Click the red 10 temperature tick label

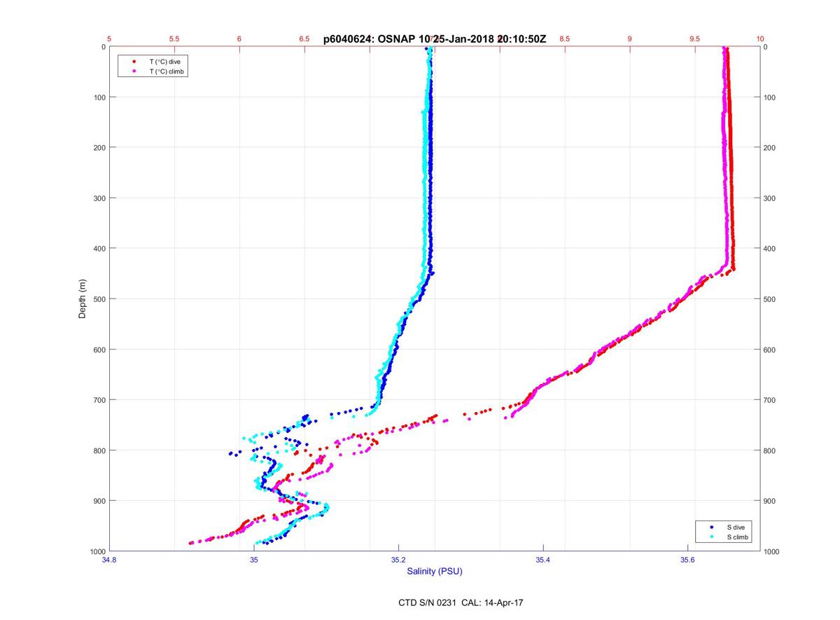pyautogui.click(x=760, y=39)
